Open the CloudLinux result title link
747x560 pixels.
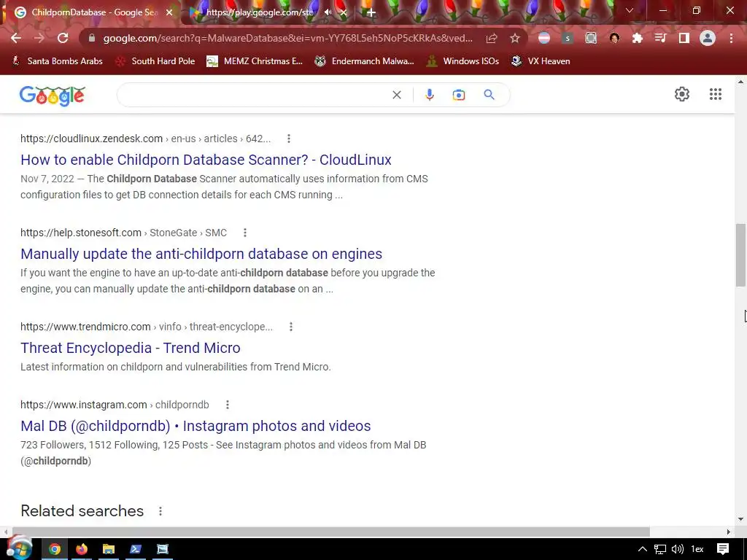pos(206,160)
